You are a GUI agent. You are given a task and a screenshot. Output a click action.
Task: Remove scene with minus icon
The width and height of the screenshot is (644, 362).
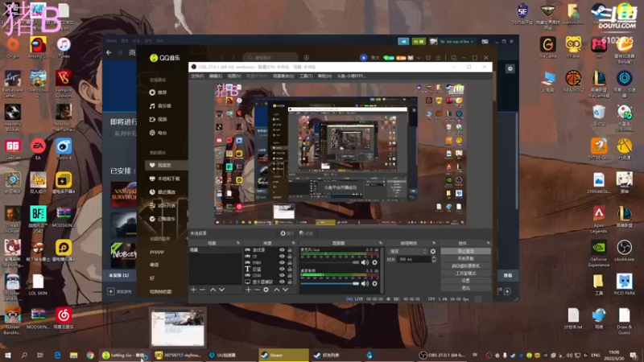pyautogui.click(x=202, y=290)
